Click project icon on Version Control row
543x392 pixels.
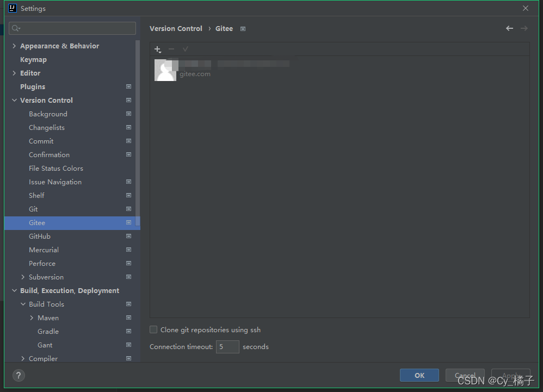pos(128,101)
